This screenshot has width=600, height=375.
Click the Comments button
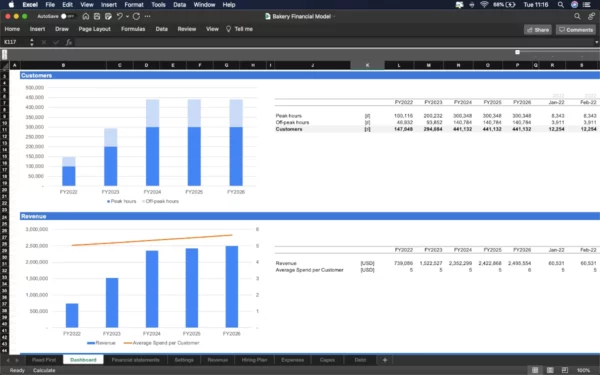(x=576, y=29)
